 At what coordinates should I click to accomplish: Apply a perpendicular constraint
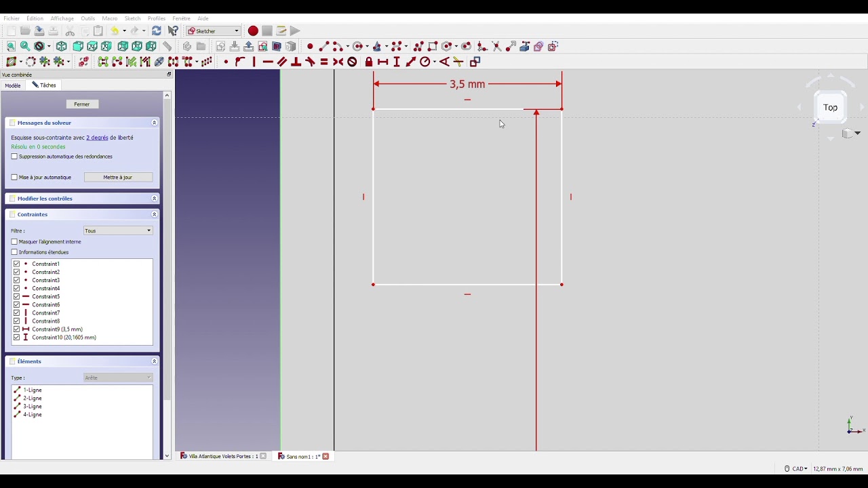(296, 62)
